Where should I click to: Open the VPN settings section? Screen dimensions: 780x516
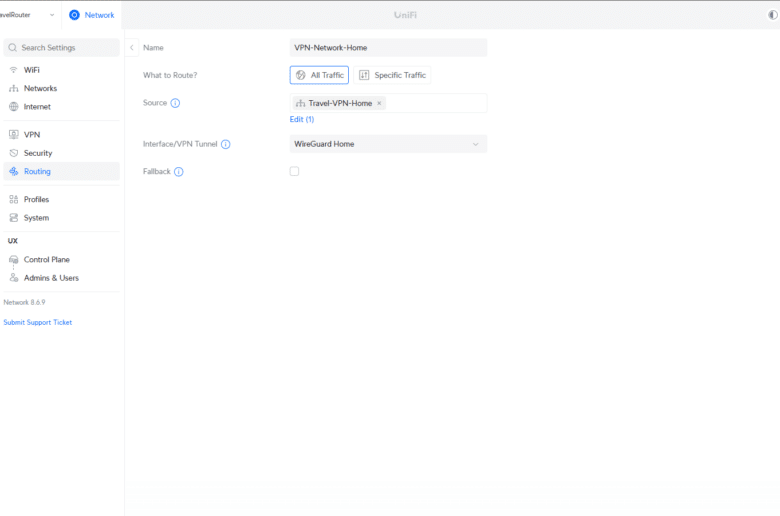(61, 134)
